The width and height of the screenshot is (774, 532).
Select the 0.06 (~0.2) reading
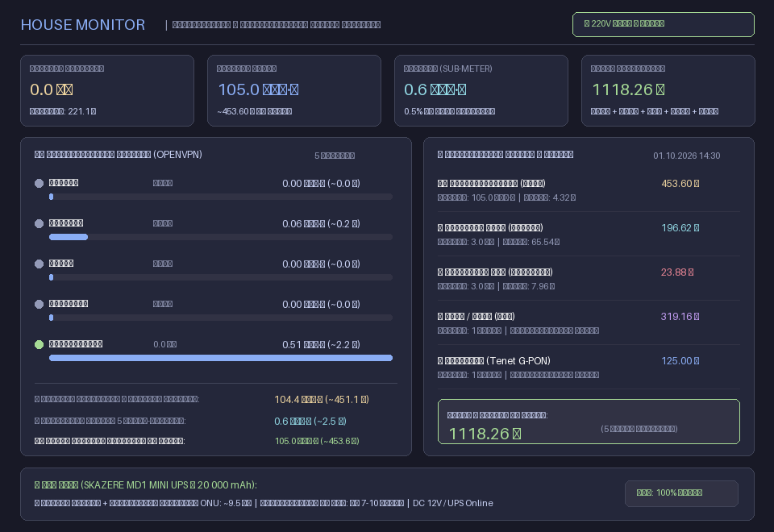tap(321, 223)
